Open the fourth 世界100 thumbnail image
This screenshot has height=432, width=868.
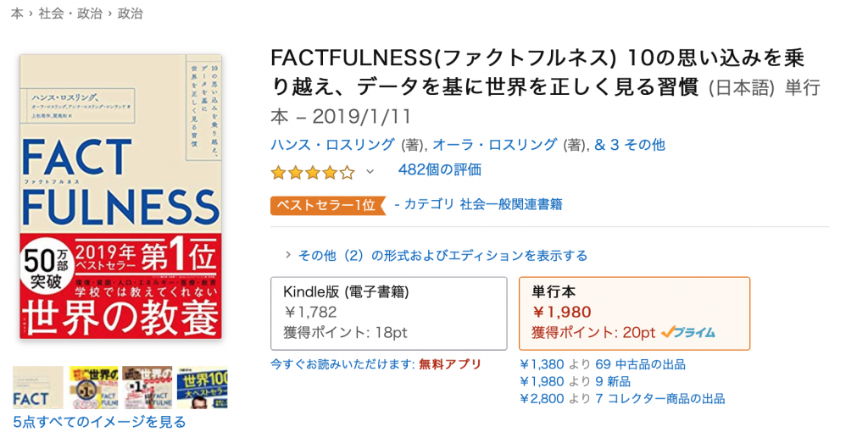click(202, 387)
